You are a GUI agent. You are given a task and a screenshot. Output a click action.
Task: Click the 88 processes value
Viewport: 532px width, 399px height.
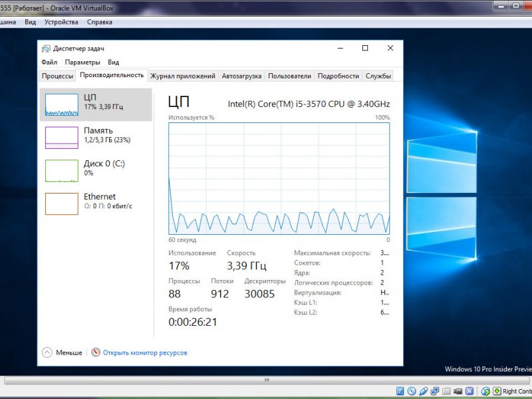coord(174,293)
